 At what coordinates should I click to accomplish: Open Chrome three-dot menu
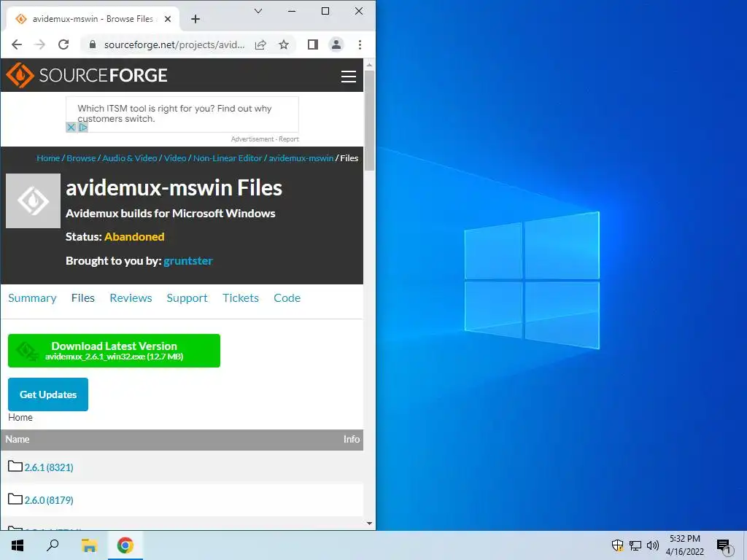click(x=360, y=44)
